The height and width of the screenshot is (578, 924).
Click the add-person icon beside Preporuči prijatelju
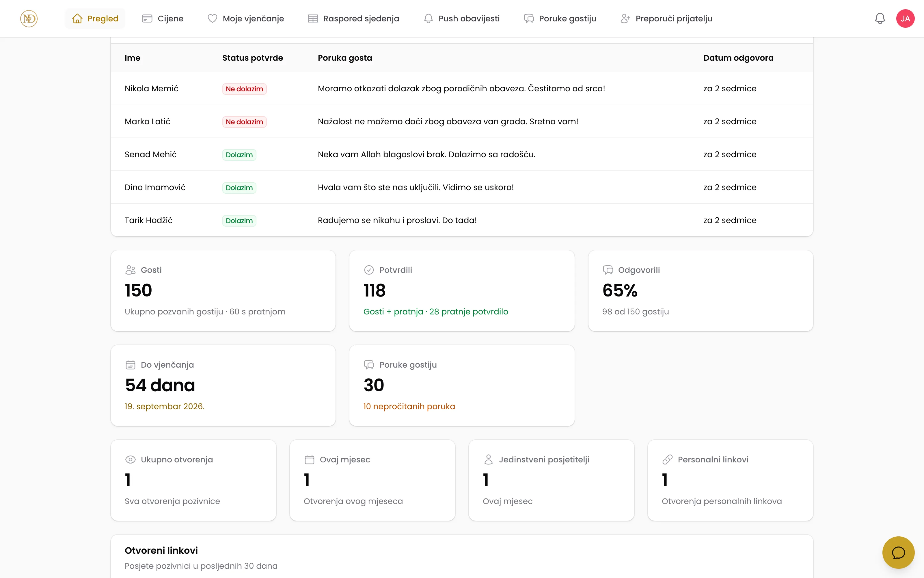point(625,18)
